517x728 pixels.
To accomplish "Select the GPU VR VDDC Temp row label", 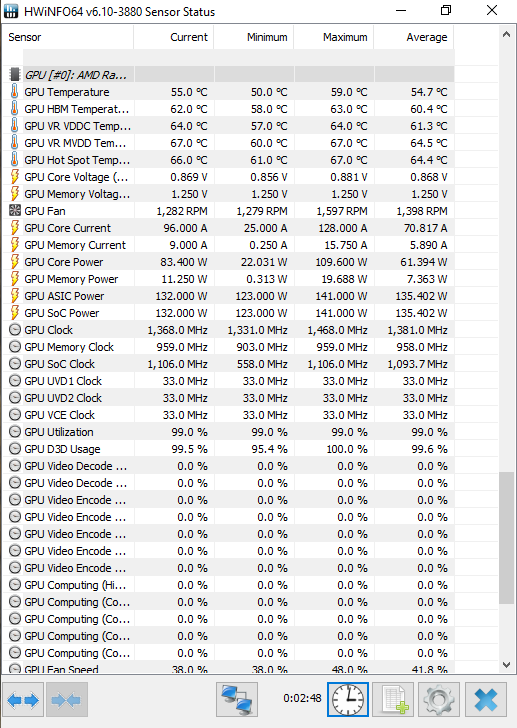I will pyautogui.click(x=78, y=126).
